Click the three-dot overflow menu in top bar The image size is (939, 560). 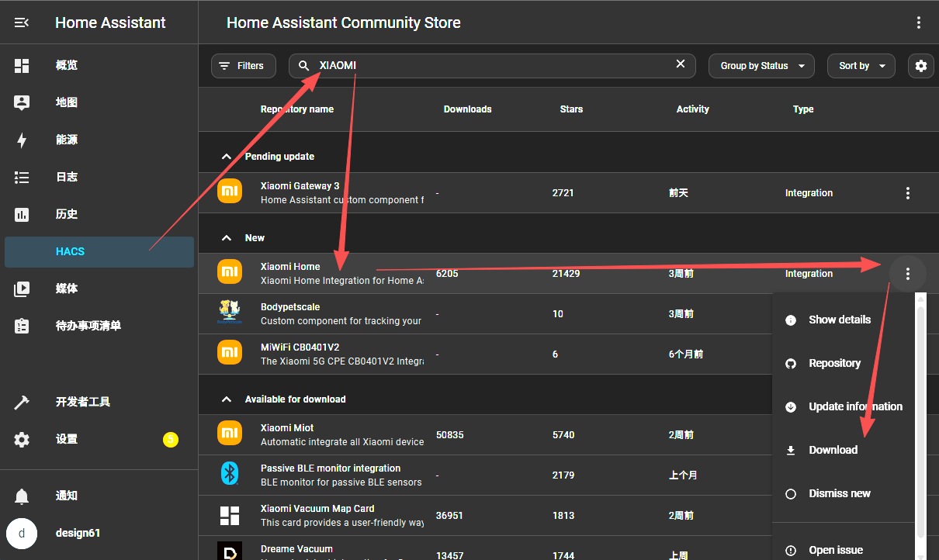919,22
